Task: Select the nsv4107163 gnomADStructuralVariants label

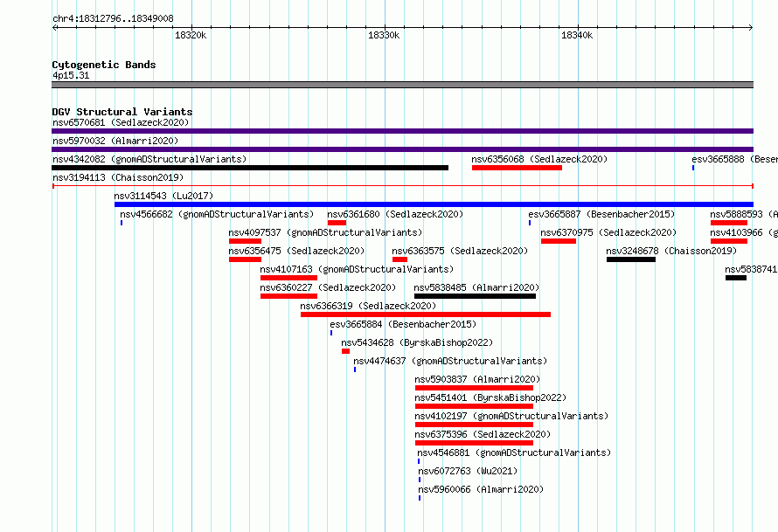Action: (357, 269)
